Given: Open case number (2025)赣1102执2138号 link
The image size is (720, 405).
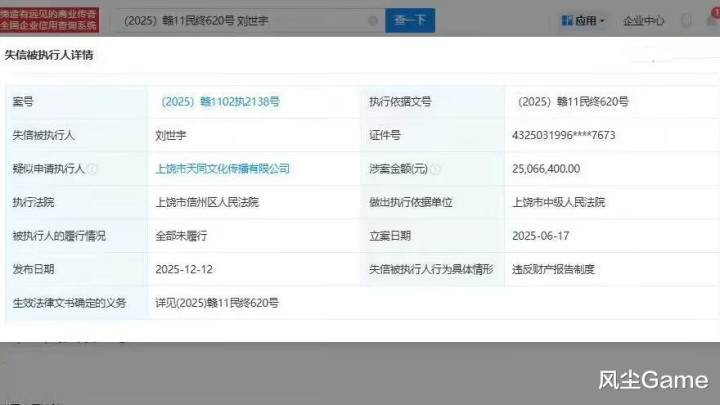Looking at the screenshot, I should click(x=220, y=102).
